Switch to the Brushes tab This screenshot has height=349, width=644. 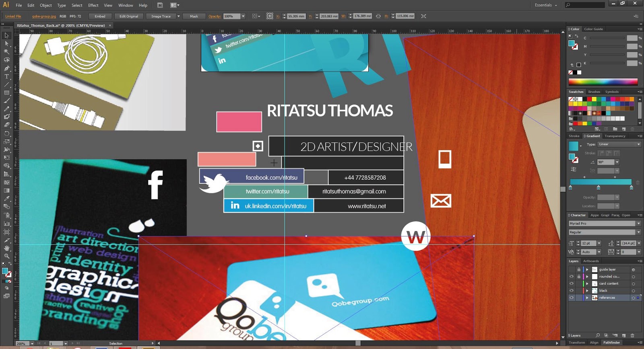(x=594, y=92)
